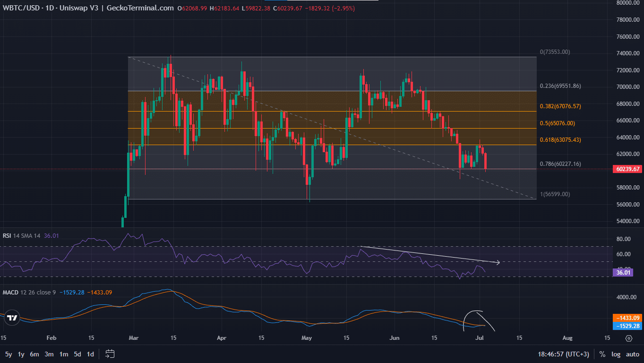Select the 5y time range
This screenshot has width=644, height=363.
(9, 354)
